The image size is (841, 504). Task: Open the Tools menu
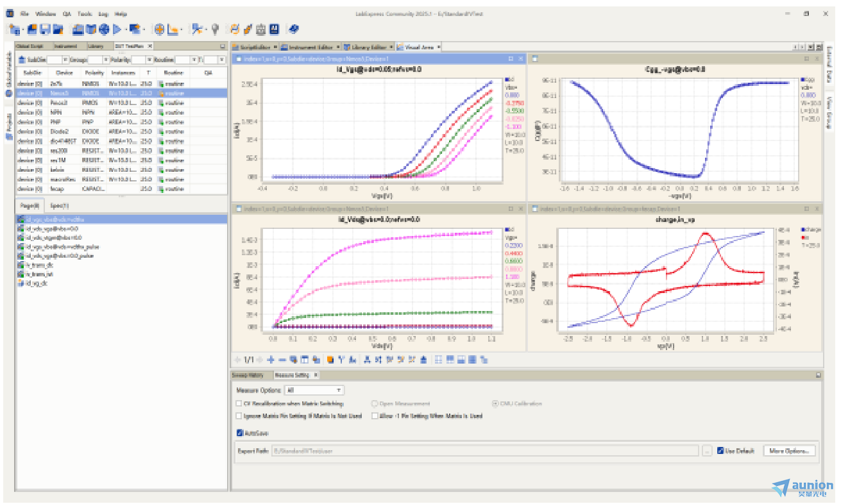pos(84,13)
